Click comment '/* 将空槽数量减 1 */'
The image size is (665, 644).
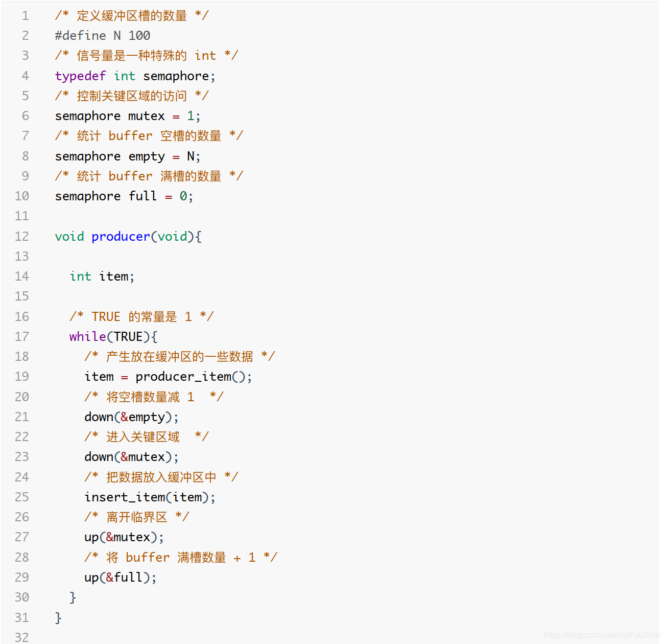click(154, 397)
